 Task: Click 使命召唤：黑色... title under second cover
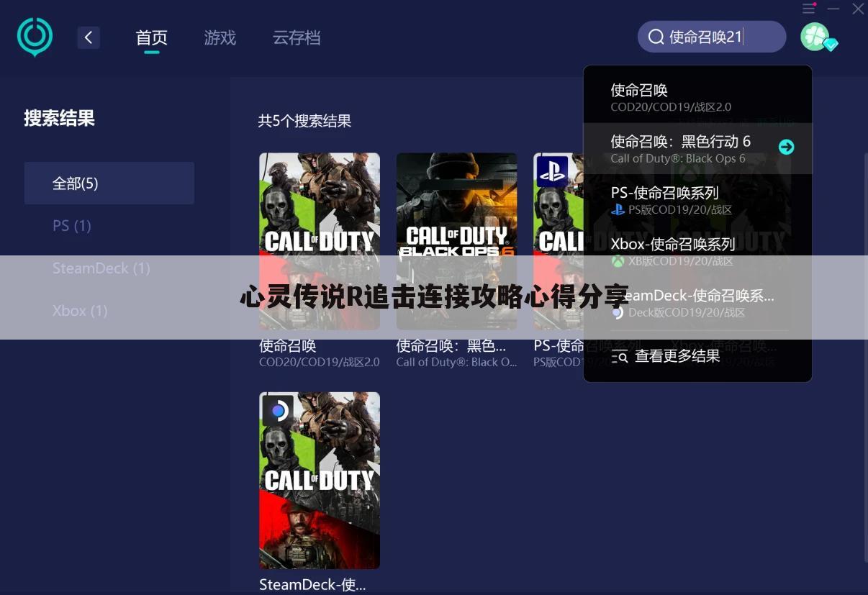click(x=451, y=345)
